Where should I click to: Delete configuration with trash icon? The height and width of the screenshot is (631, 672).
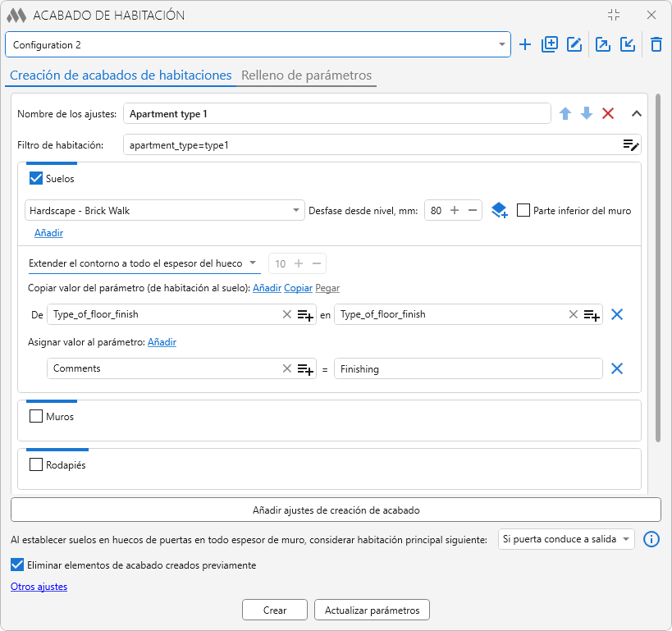656,44
